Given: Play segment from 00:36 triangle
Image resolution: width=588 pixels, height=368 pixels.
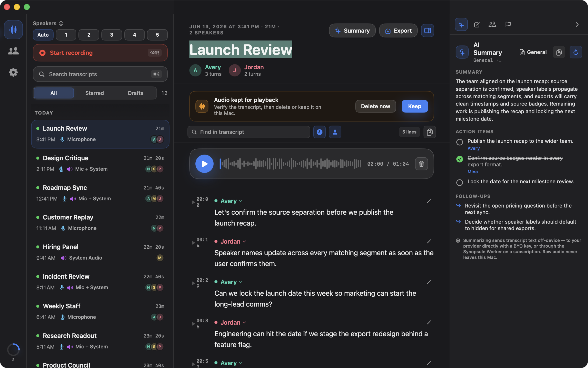Looking at the screenshot, I should 193,324.
